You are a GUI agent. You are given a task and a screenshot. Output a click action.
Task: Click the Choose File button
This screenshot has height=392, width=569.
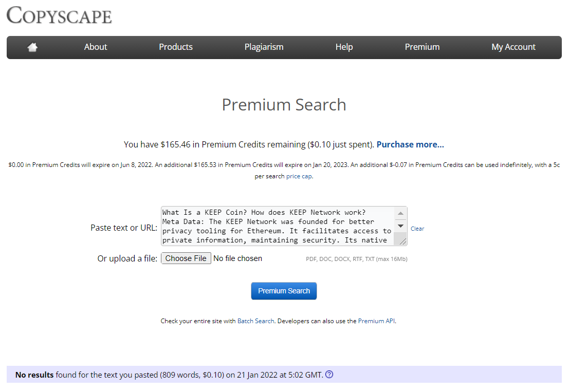(x=186, y=258)
